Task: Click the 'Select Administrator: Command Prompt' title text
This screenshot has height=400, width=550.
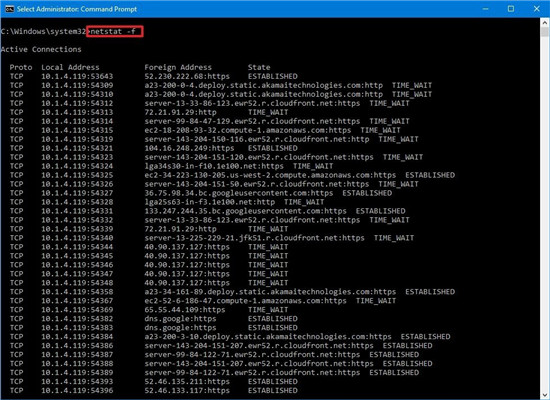Action: pyautogui.click(x=77, y=9)
